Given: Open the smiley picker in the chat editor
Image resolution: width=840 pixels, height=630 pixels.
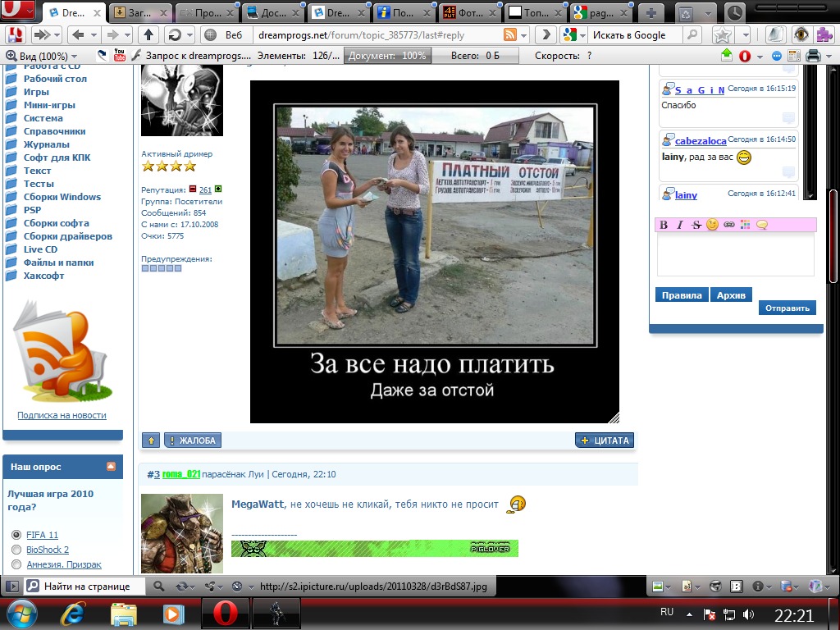Looking at the screenshot, I should [x=712, y=225].
